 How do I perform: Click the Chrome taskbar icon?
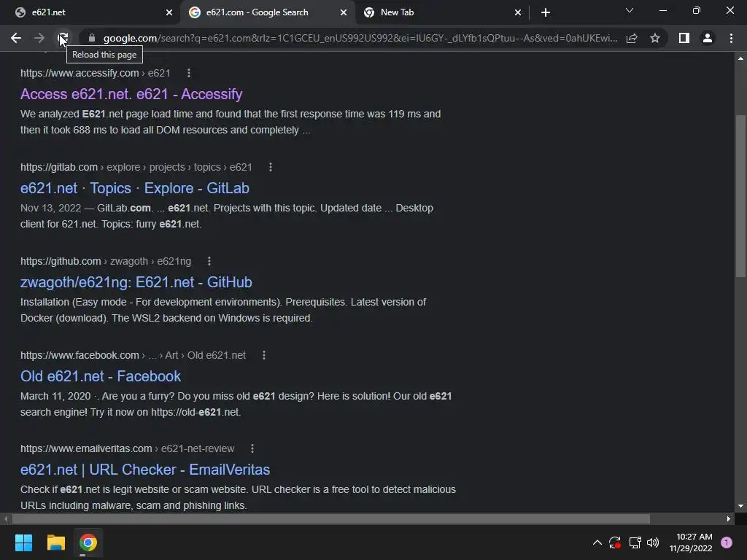[88, 542]
